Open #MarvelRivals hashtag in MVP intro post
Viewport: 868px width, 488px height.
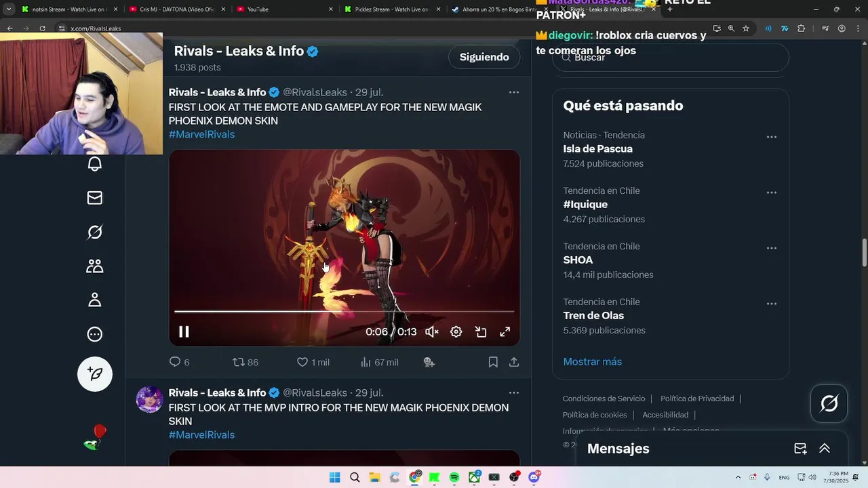pyautogui.click(x=201, y=434)
